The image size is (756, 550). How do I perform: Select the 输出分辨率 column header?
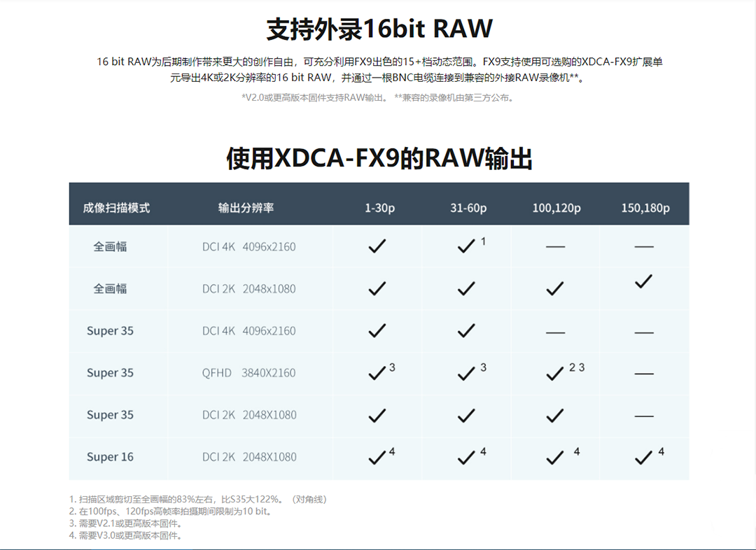pos(246,208)
